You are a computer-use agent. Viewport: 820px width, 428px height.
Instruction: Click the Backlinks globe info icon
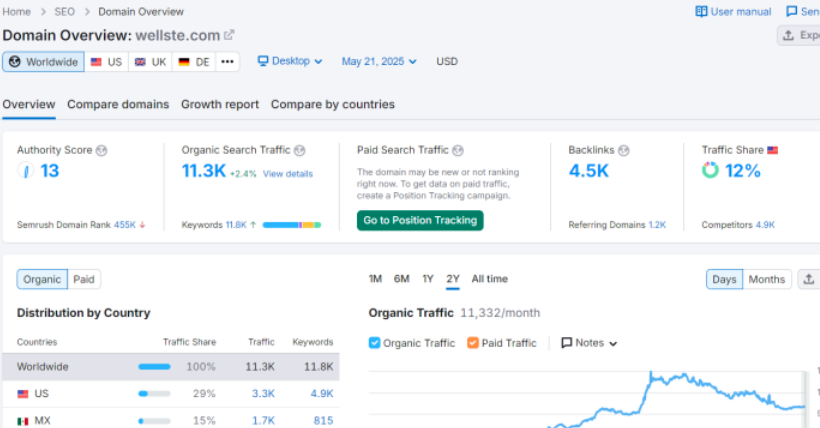[623, 151]
